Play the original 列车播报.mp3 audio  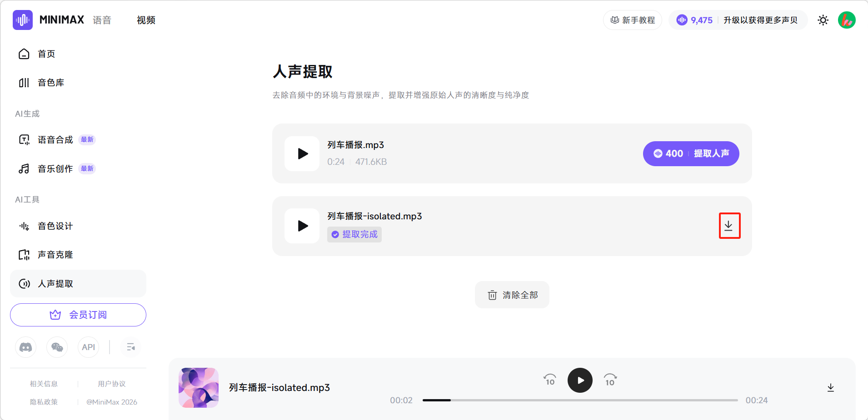pyautogui.click(x=302, y=154)
